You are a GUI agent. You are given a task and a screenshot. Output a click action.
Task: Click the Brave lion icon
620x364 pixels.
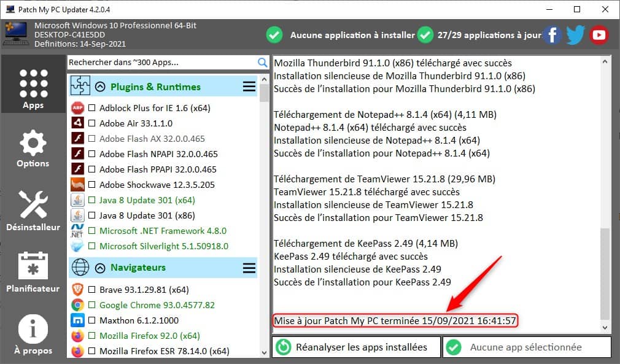tap(77, 290)
